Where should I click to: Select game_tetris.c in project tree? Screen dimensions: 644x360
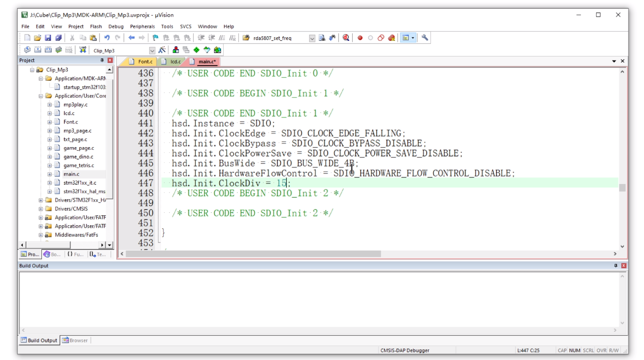[78, 165]
